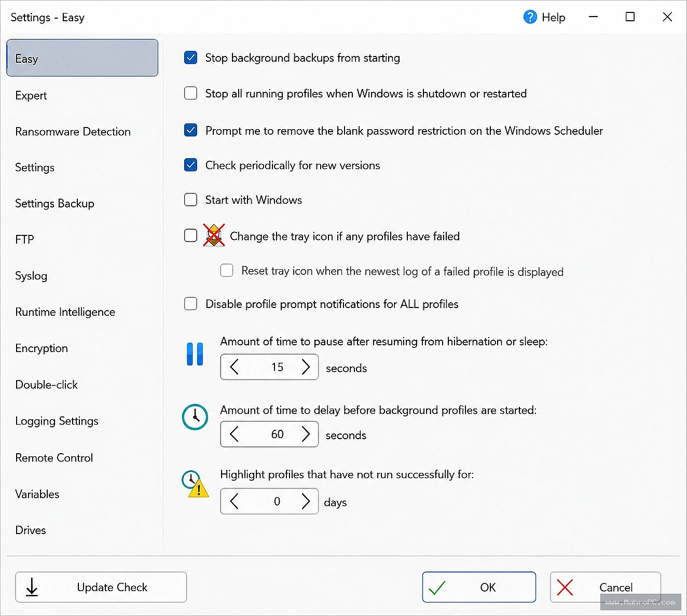Click the clock with warning triangle icon
The height and width of the screenshot is (616, 687).
(x=196, y=484)
